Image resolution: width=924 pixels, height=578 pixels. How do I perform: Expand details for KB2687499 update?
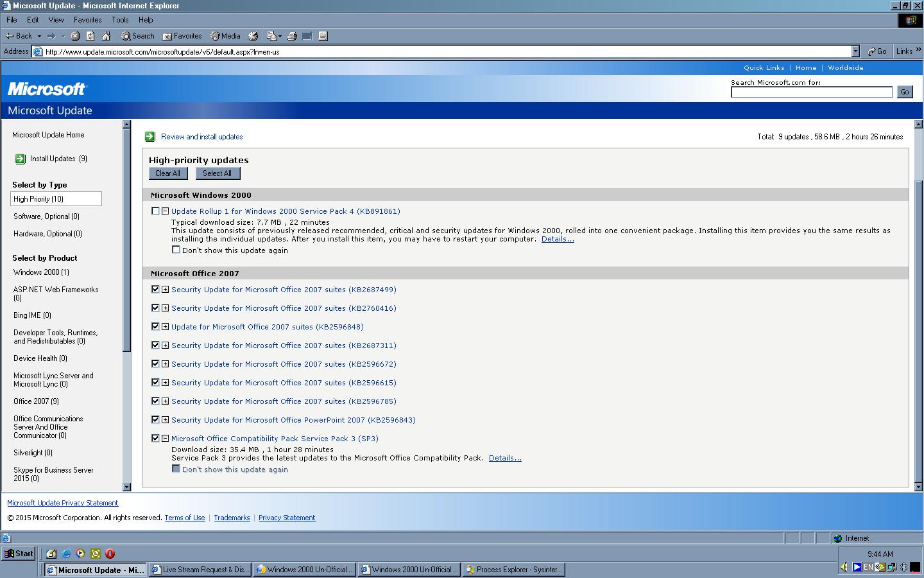pos(165,290)
